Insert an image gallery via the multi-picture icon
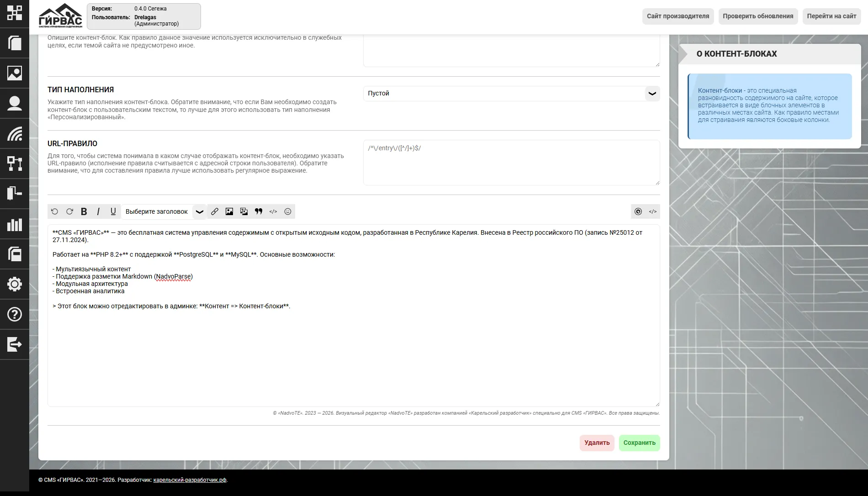The width and height of the screenshot is (868, 496). (244, 211)
